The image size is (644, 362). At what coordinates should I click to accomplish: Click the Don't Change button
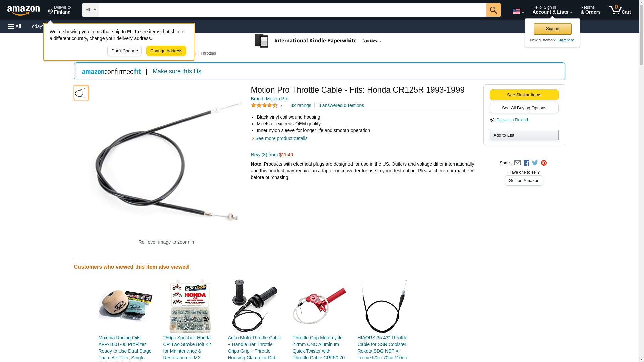pyautogui.click(x=124, y=51)
